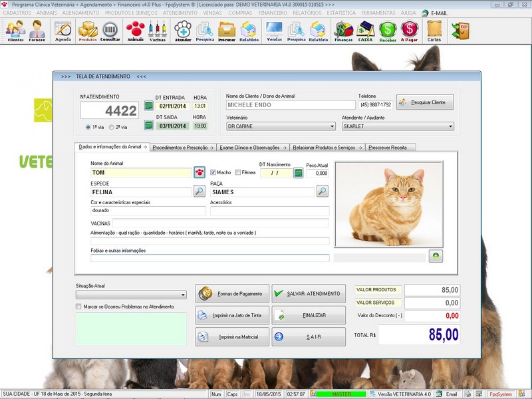Viewport: 532px width, 399px height.
Task: Click the VACINAS input field
Action: pos(221,223)
